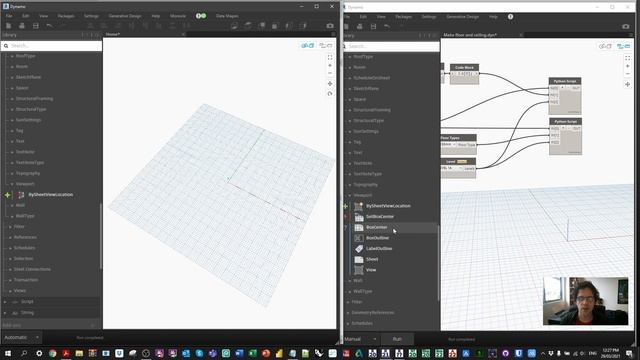Image resolution: width=640 pixels, height=360 pixels.
Task: Select pan tool in right Dynamo canvas
Action: click(x=627, y=84)
